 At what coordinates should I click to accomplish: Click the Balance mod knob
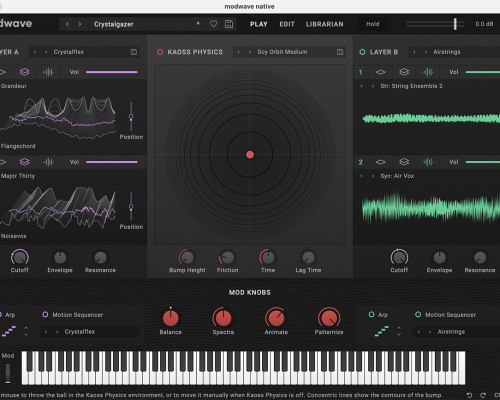pyautogui.click(x=171, y=318)
